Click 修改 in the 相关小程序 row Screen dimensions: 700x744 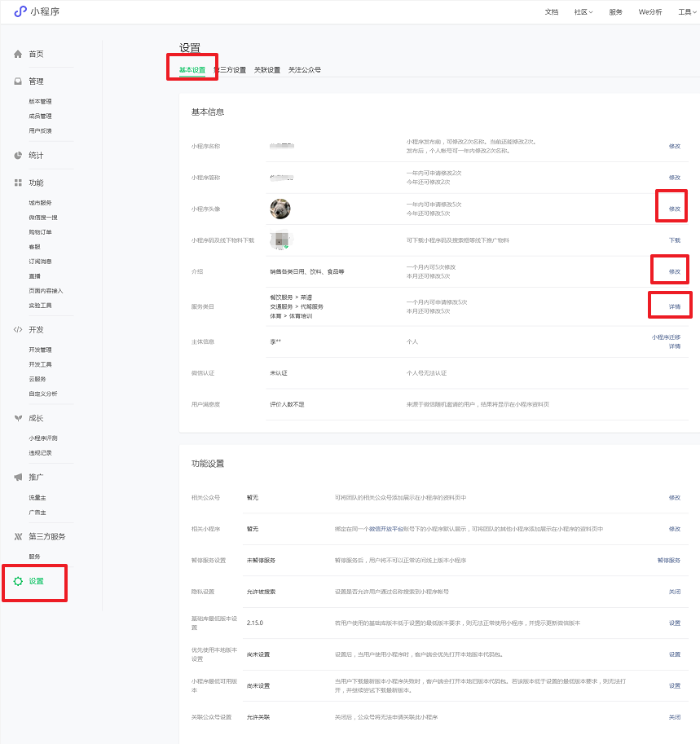point(675,529)
